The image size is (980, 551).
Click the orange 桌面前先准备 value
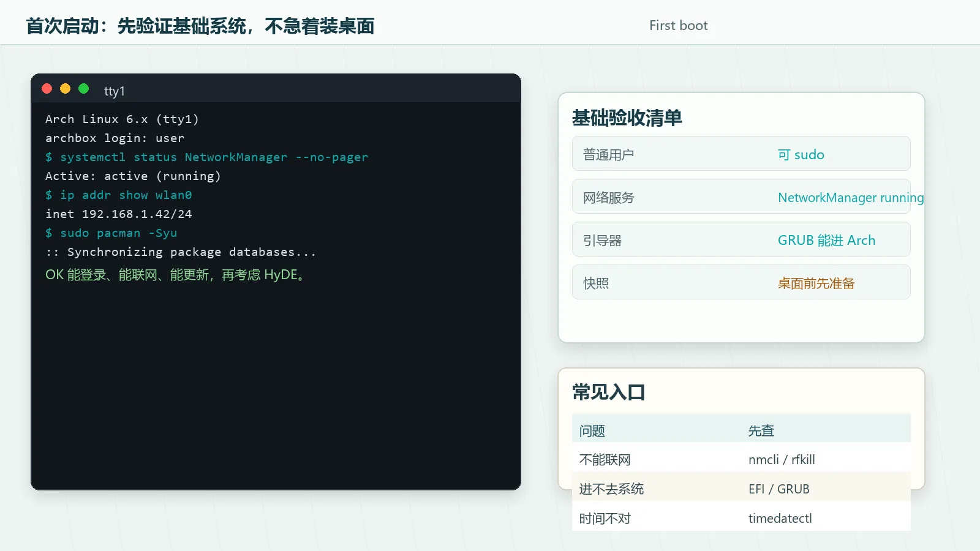coord(816,283)
